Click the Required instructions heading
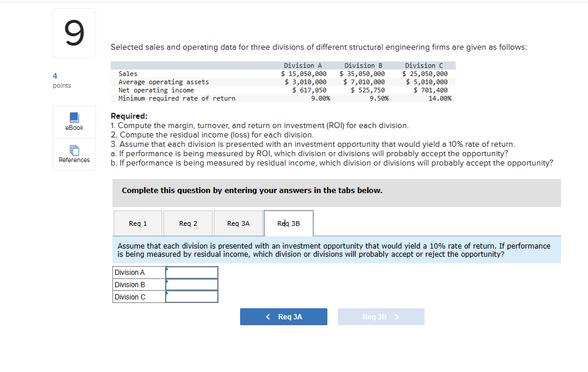Image resolution: width=588 pixels, height=372 pixels. point(128,116)
